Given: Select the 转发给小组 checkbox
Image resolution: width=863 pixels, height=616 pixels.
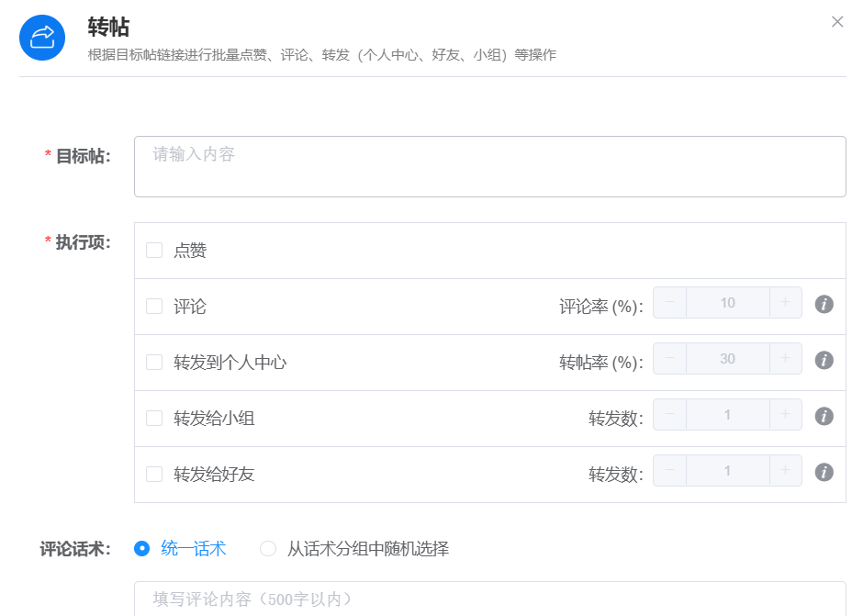Looking at the screenshot, I should [154, 418].
